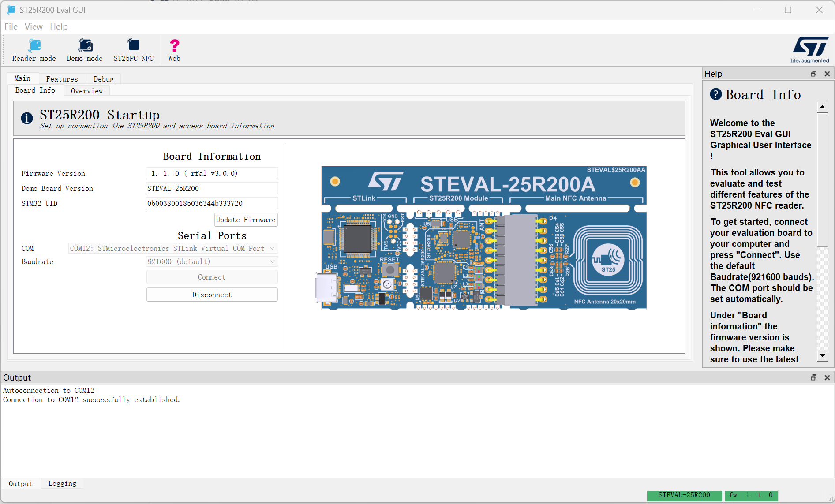Screen dimensions: 835x504
Task: Click the 'STM32 UID' label
Action: click(39, 203)
